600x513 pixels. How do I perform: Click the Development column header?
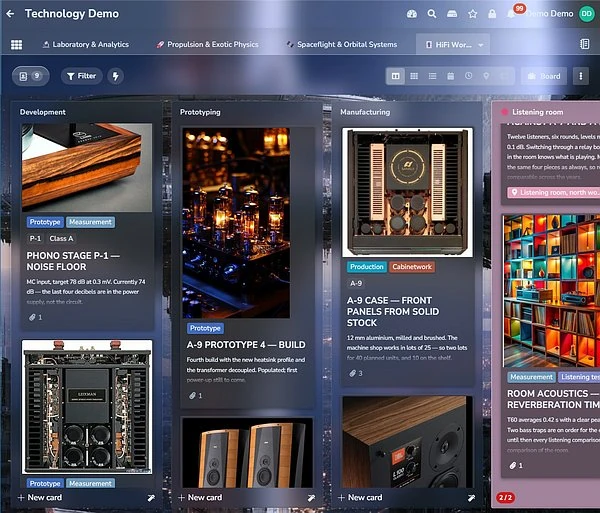point(42,112)
